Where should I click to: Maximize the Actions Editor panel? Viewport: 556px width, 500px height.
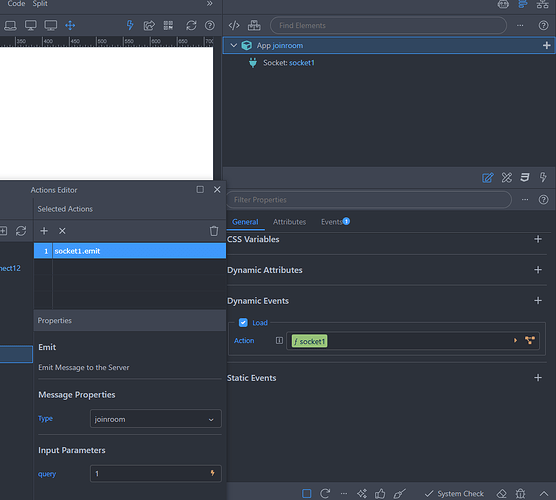tap(200, 190)
